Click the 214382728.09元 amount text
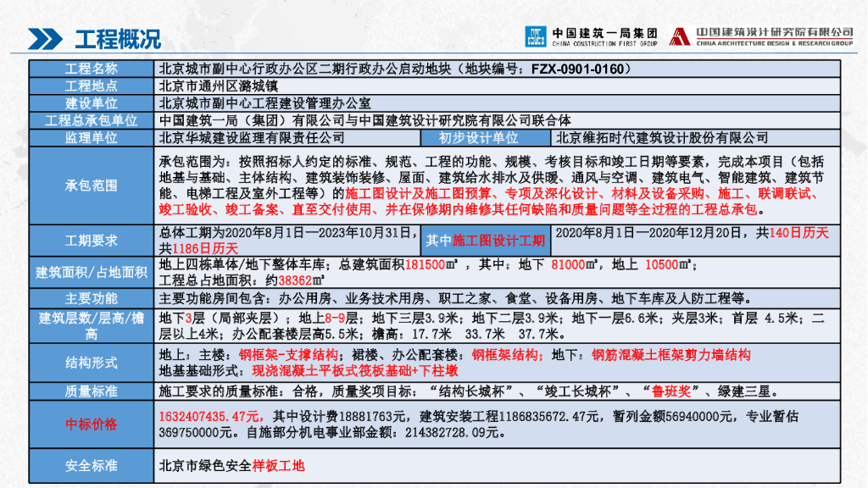This screenshot has height=488, width=868. (x=452, y=432)
